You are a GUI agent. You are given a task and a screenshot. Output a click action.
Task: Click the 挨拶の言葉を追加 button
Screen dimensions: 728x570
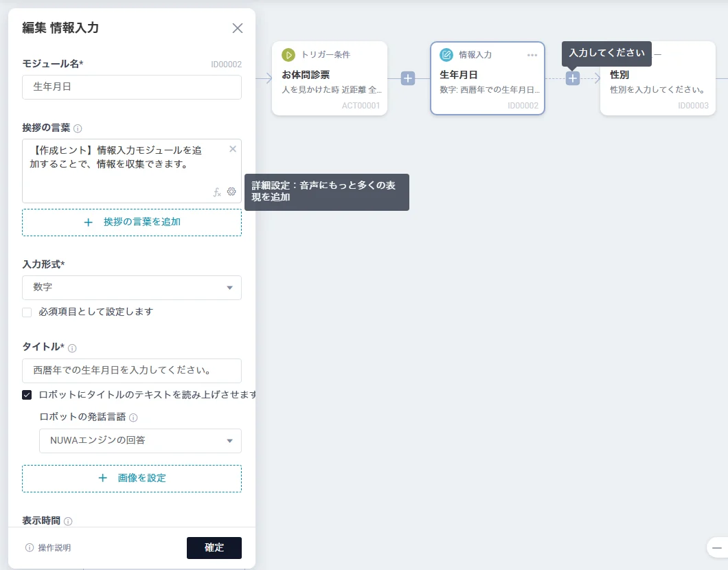point(132,223)
